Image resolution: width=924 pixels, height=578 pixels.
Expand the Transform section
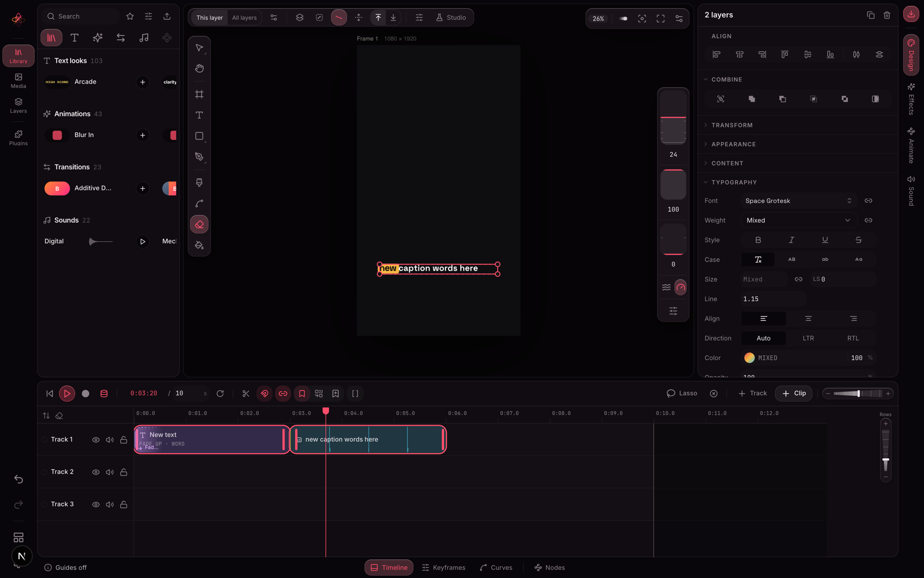tap(732, 125)
